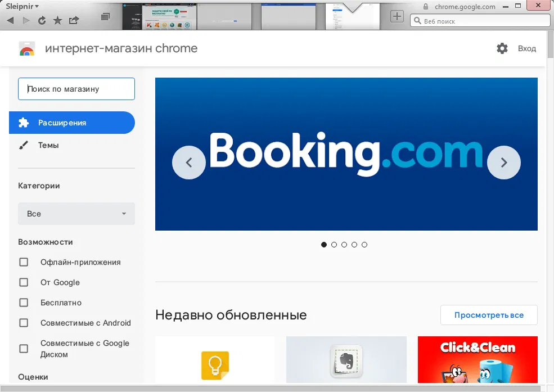Open settings with the gear icon
Screen dimensions: 554x392
pyautogui.click(x=502, y=48)
